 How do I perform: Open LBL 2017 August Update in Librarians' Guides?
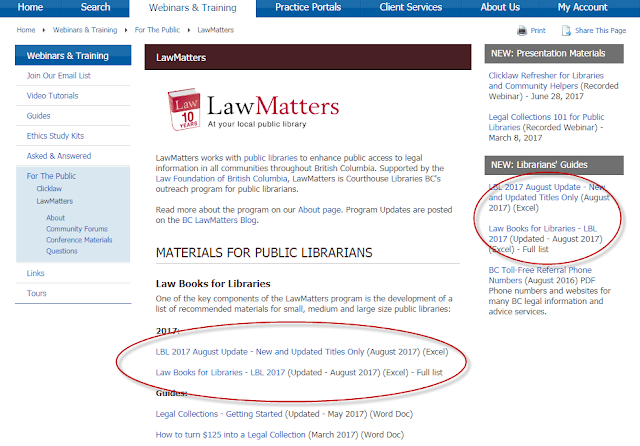click(547, 192)
